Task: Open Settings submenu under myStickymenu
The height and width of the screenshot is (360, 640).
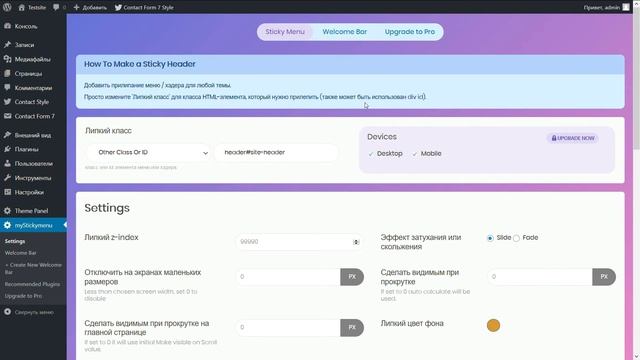Action: pyautogui.click(x=15, y=241)
